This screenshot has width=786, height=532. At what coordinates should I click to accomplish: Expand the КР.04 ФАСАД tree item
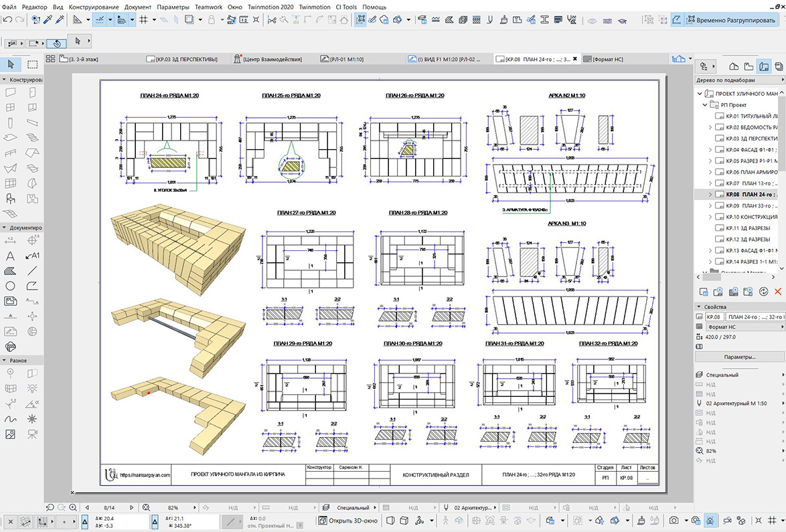(x=710, y=150)
